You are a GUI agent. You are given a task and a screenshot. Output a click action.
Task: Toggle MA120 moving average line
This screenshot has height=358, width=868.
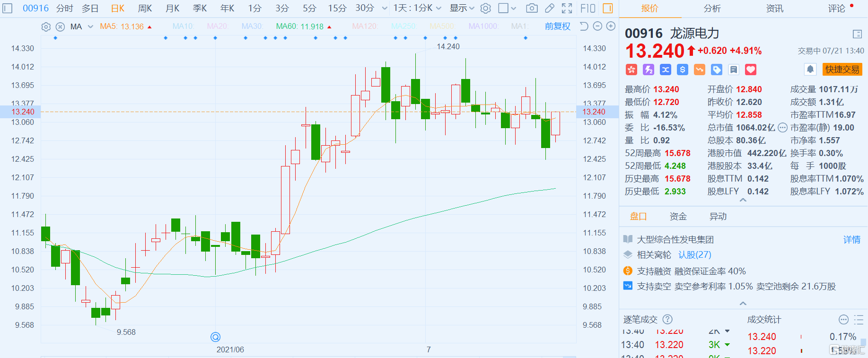click(x=365, y=26)
